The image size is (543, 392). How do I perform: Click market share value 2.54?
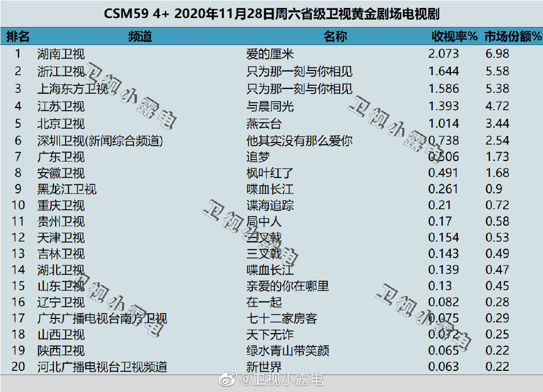[497, 140]
